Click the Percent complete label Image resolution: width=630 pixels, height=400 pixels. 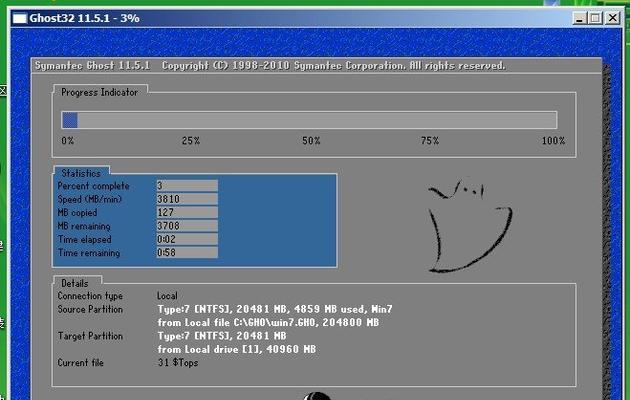pos(94,186)
